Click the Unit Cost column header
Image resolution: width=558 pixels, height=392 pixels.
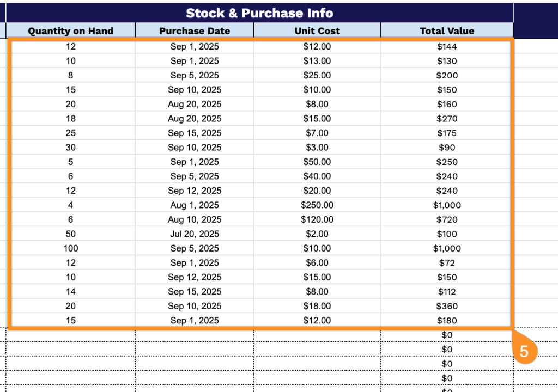[317, 31]
